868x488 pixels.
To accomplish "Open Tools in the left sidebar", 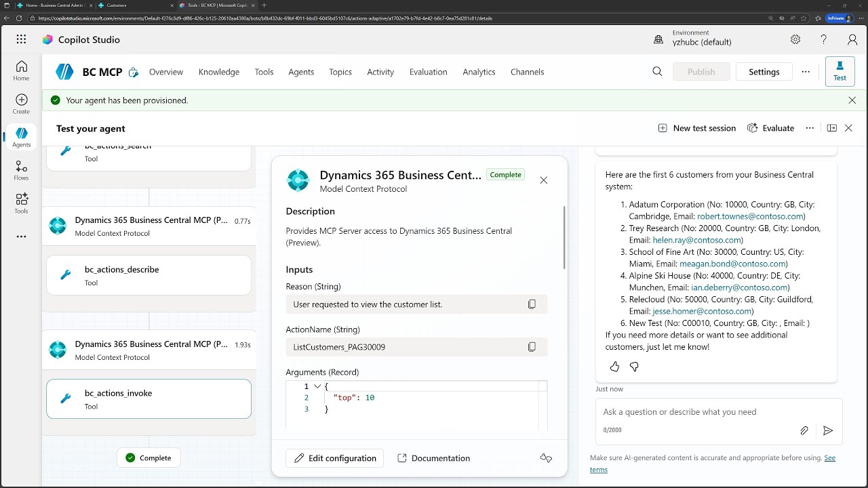I will pyautogui.click(x=21, y=203).
